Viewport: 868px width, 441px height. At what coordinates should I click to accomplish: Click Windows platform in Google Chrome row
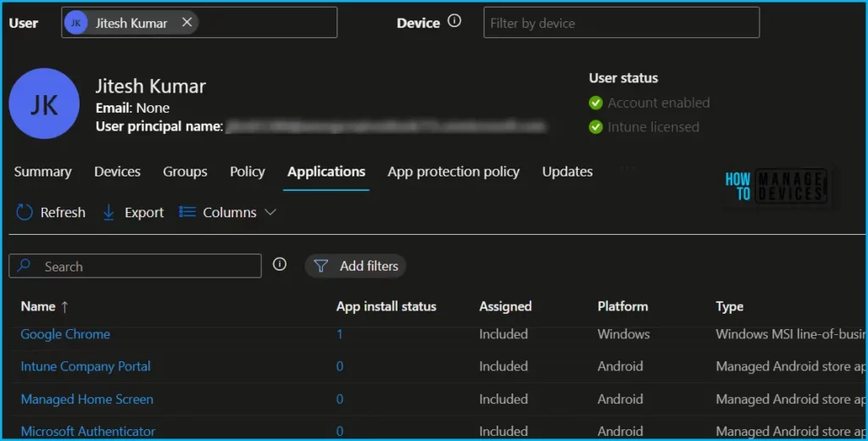pos(623,334)
